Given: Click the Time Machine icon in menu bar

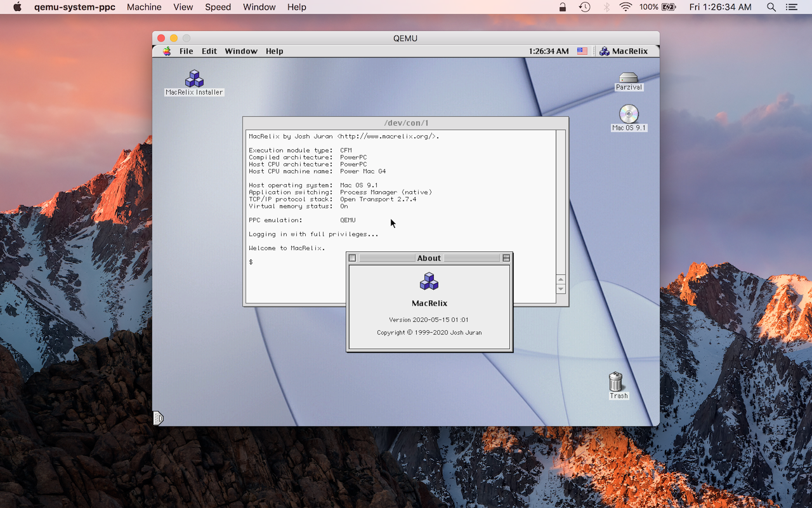Looking at the screenshot, I should [x=584, y=7].
